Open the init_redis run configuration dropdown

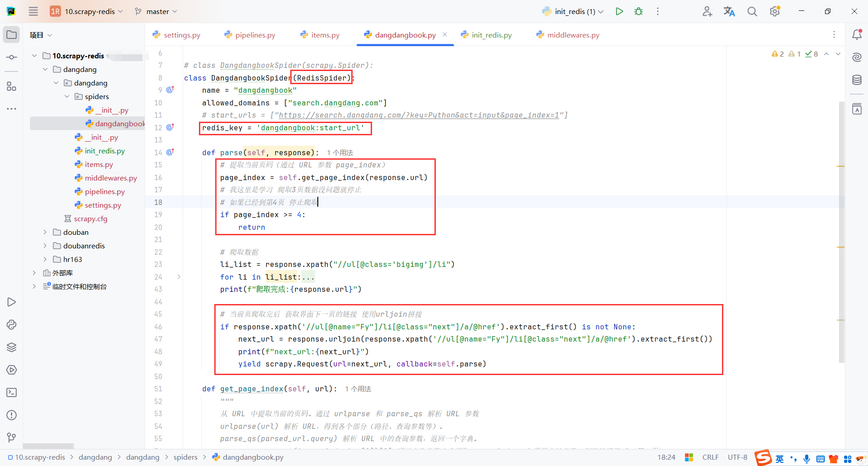(573, 11)
